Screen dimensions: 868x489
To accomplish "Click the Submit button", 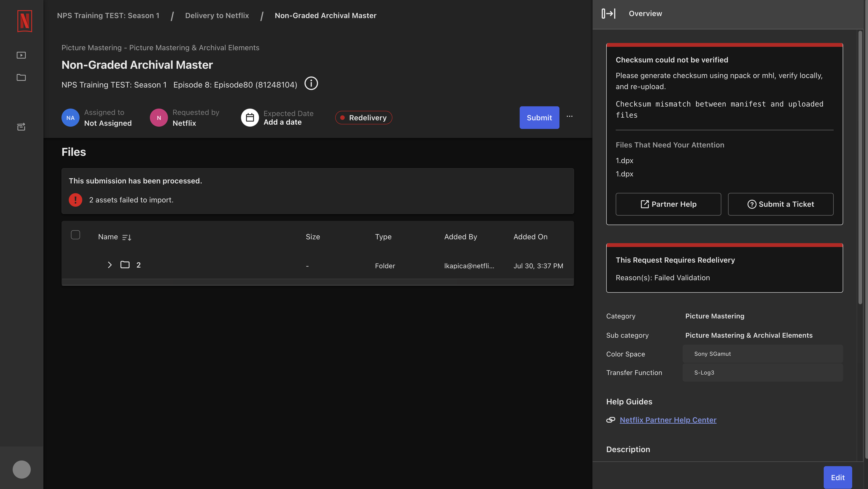I will pos(540,118).
